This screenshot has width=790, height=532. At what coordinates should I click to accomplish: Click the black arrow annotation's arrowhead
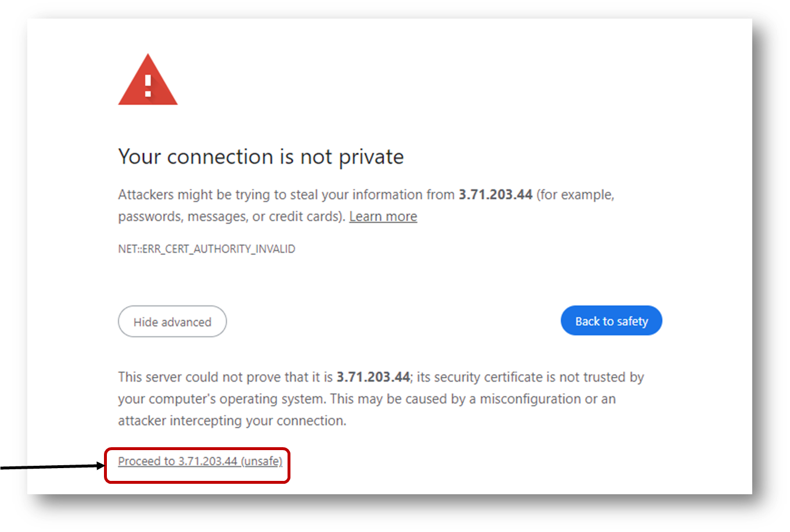pos(99,466)
